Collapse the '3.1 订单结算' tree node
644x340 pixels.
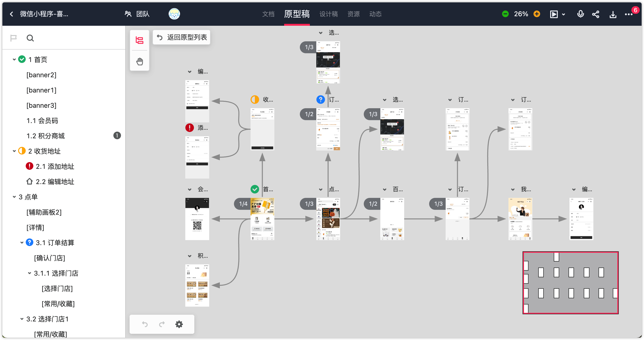tap(22, 243)
